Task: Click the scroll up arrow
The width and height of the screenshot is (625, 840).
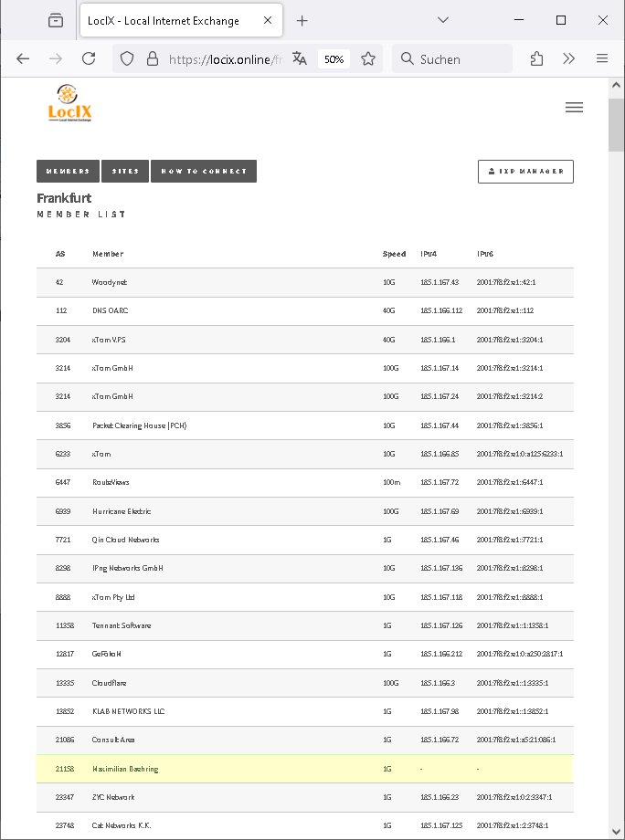Action: pyautogui.click(x=616, y=85)
